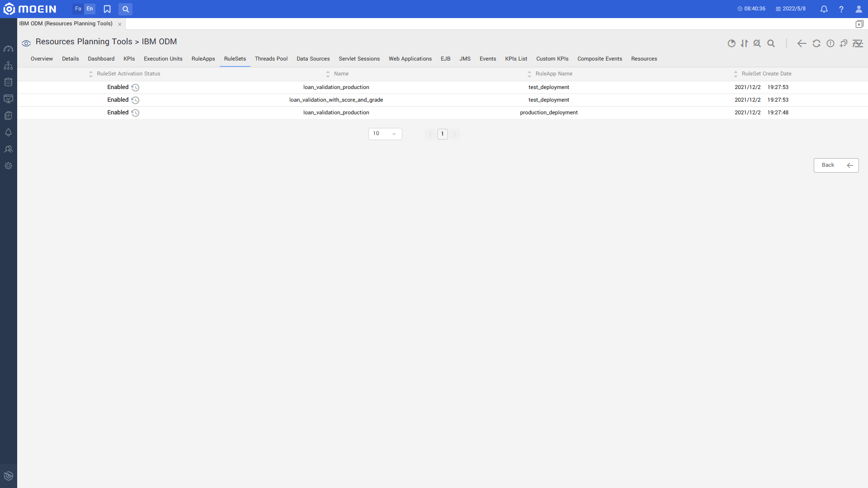Click the magnifier toolbar icon

point(771,43)
